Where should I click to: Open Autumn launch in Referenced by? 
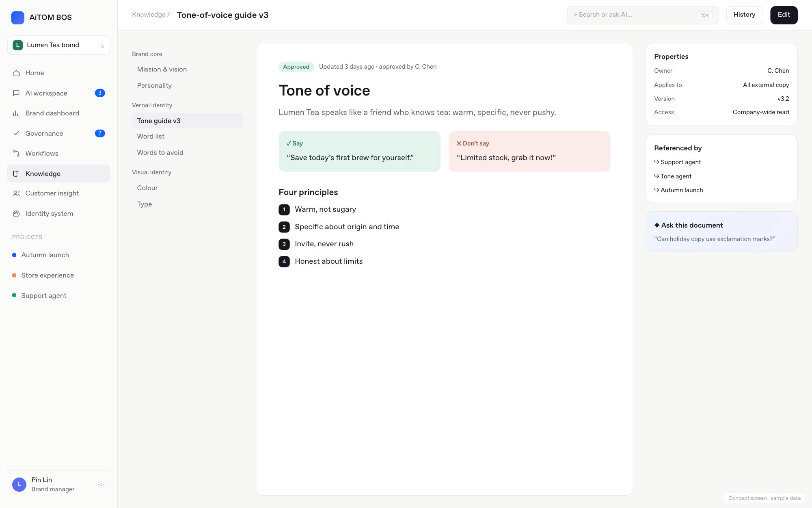pos(678,190)
